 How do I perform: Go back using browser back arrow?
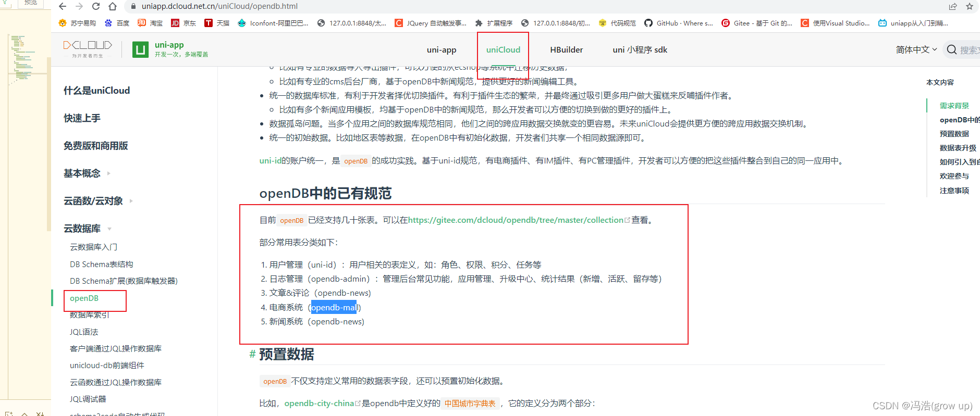click(x=63, y=6)
